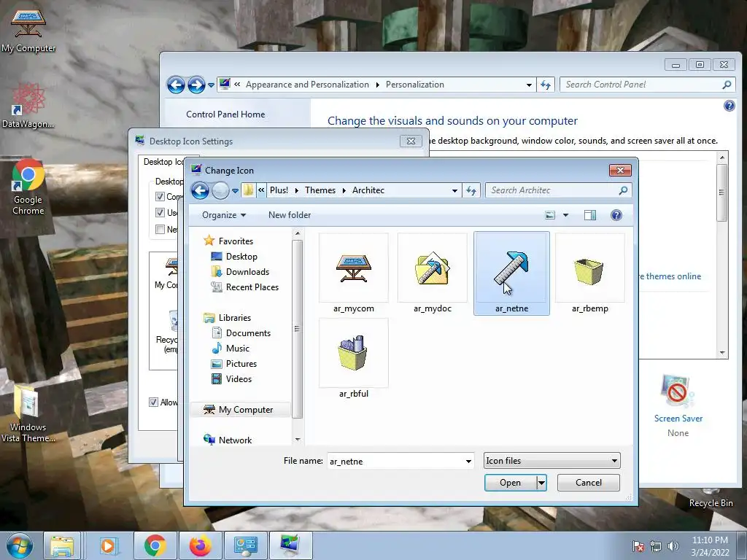Open Personalization help icon
The height and width of the screenshot is (560, 747).
pos(729,106)
